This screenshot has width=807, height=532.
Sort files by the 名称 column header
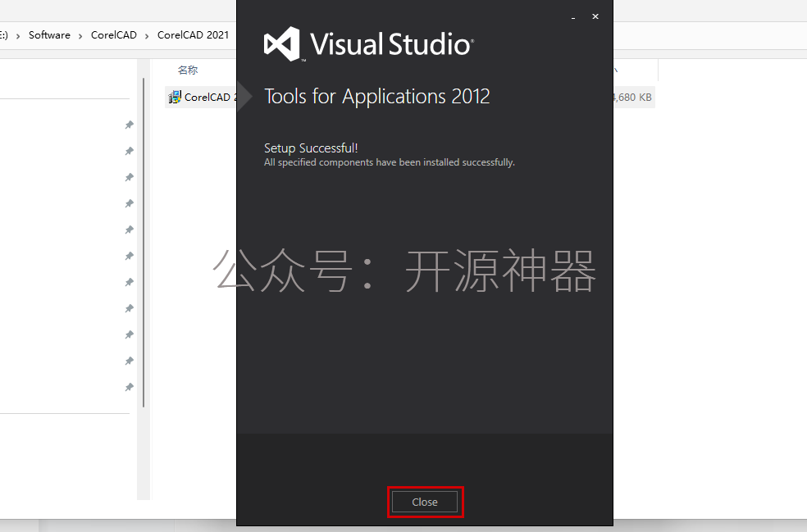click(x=188, y=70)
